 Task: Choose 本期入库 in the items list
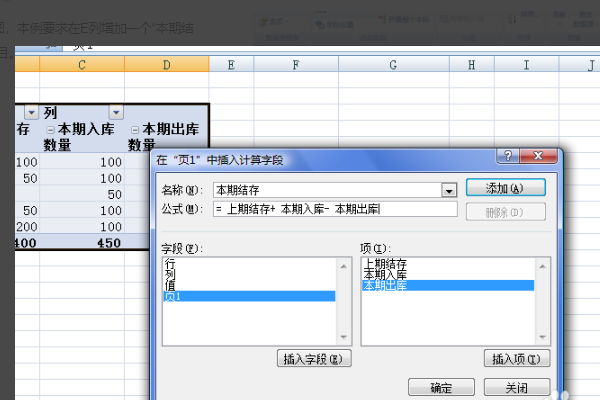385,275
